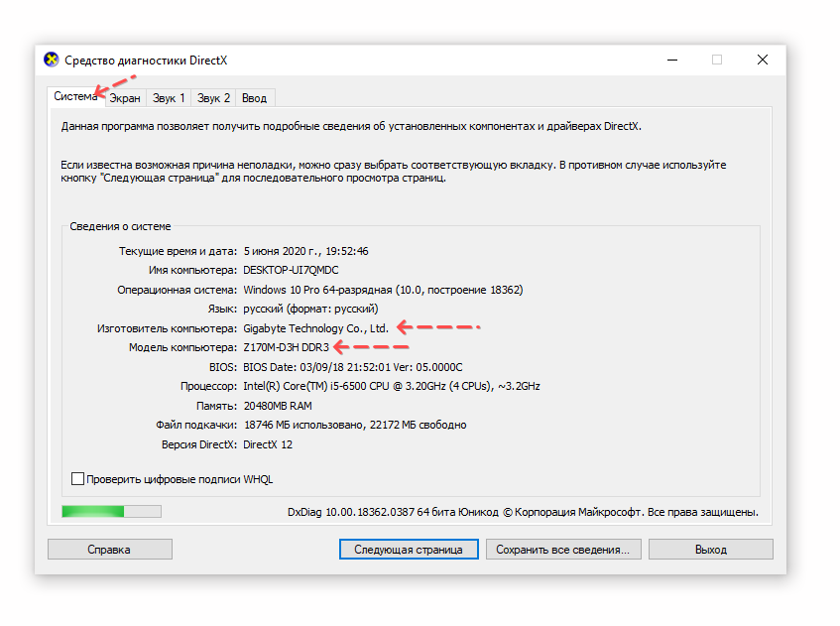Click the Выход button
The image size is (840, 626).
coord(711,550)
